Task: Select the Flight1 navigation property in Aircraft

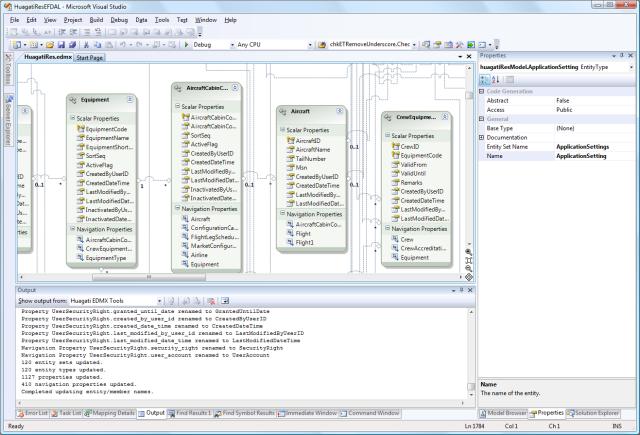Action: coord(304,242)
